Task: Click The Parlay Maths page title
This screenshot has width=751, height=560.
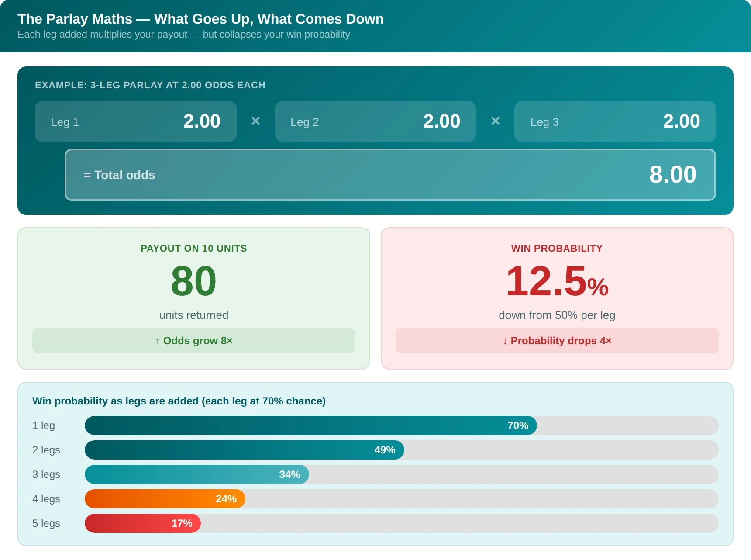Action: point(200,19)
